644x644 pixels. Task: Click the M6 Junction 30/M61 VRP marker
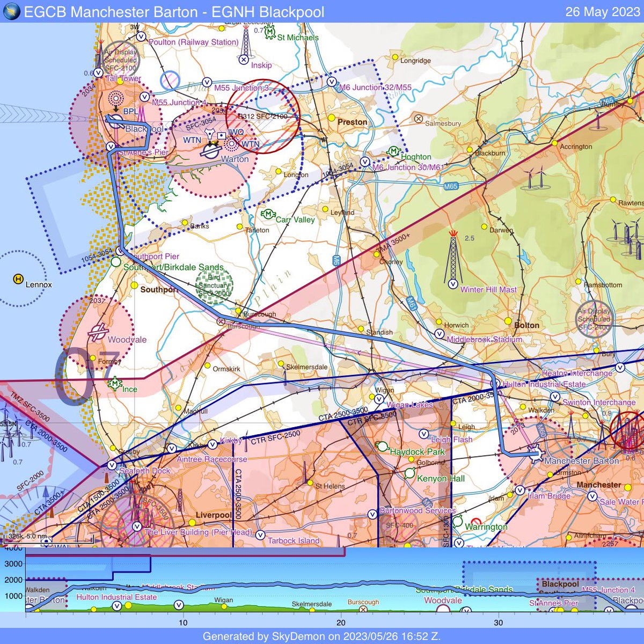[x=365, y=162]
